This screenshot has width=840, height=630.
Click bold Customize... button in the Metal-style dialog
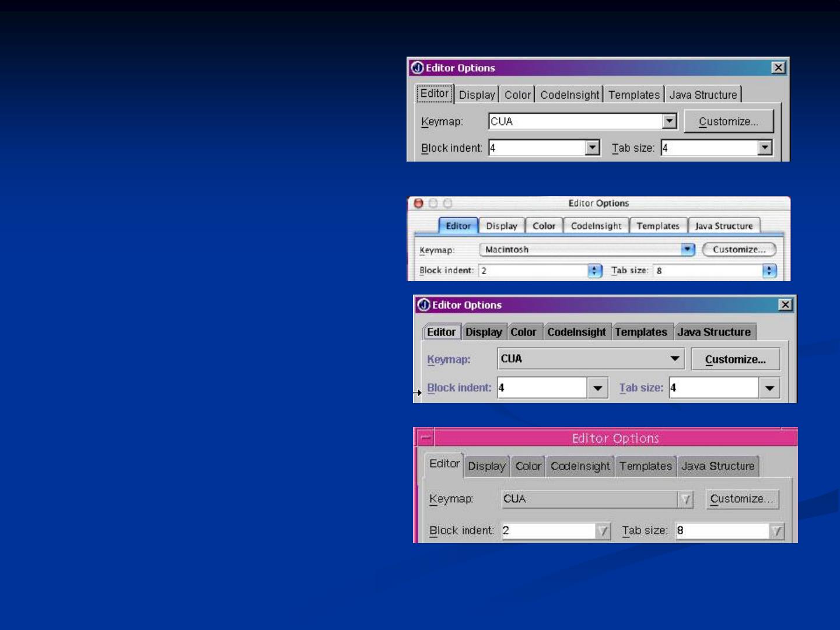pyautogui.click(x=735, y=359)
